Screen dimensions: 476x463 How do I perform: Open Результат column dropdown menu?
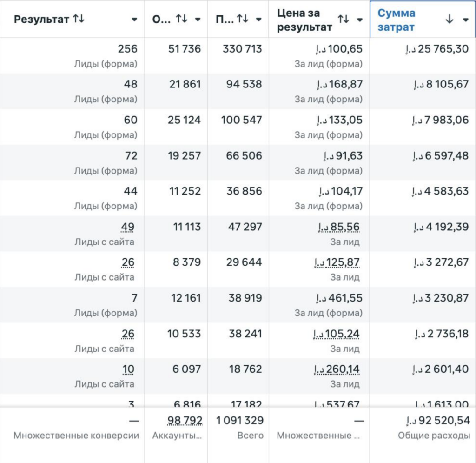point(134,20)
